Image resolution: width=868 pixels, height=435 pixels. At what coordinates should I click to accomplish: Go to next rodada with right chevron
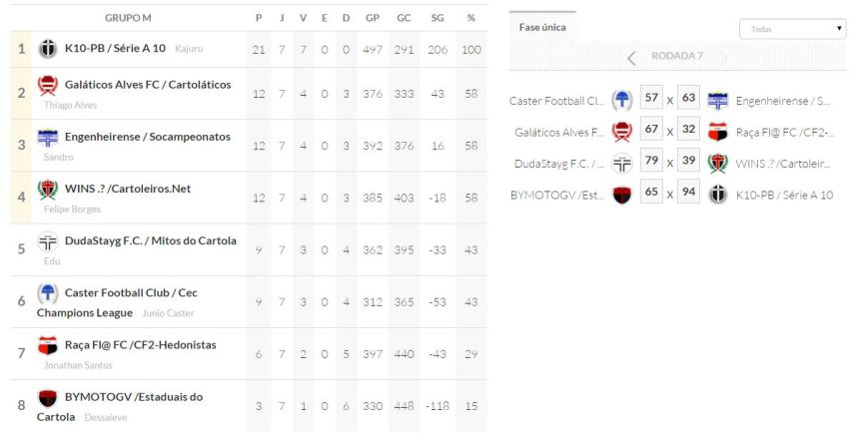tap(724, 57)
